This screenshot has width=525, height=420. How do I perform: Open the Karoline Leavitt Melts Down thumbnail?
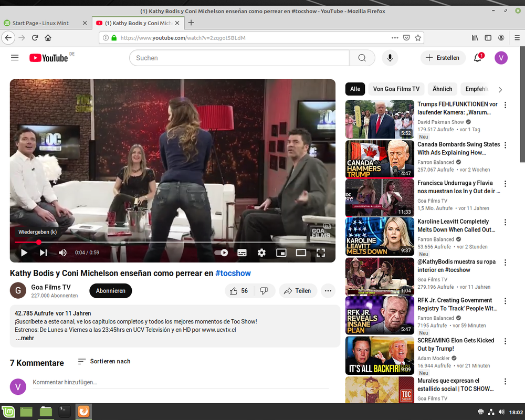pos(380,236)
